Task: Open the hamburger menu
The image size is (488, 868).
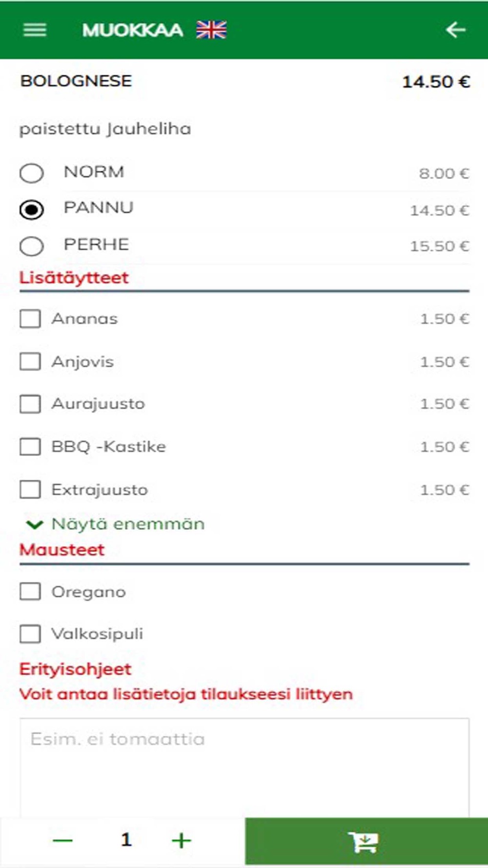Action: 35,30
